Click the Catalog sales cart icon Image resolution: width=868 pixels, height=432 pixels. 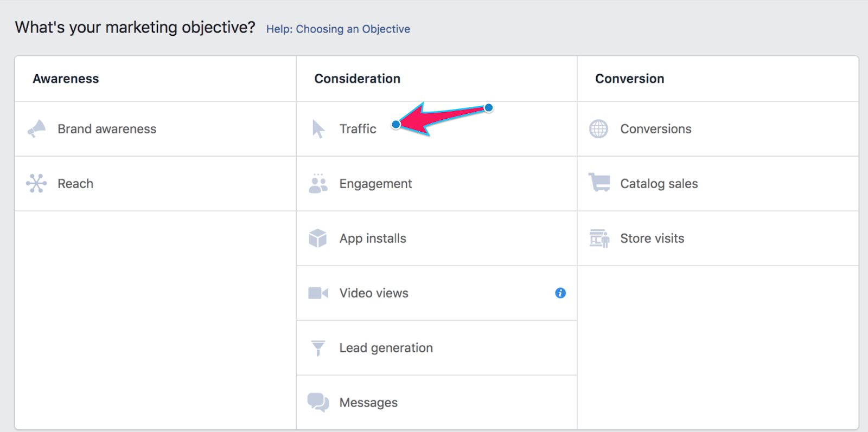(x=599, y=183)
